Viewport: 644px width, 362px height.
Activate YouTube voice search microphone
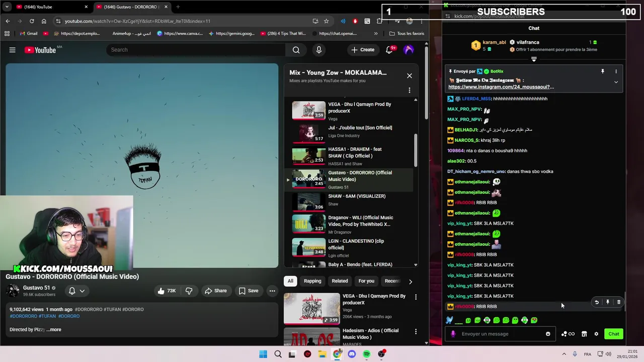(x=318, y=50)
